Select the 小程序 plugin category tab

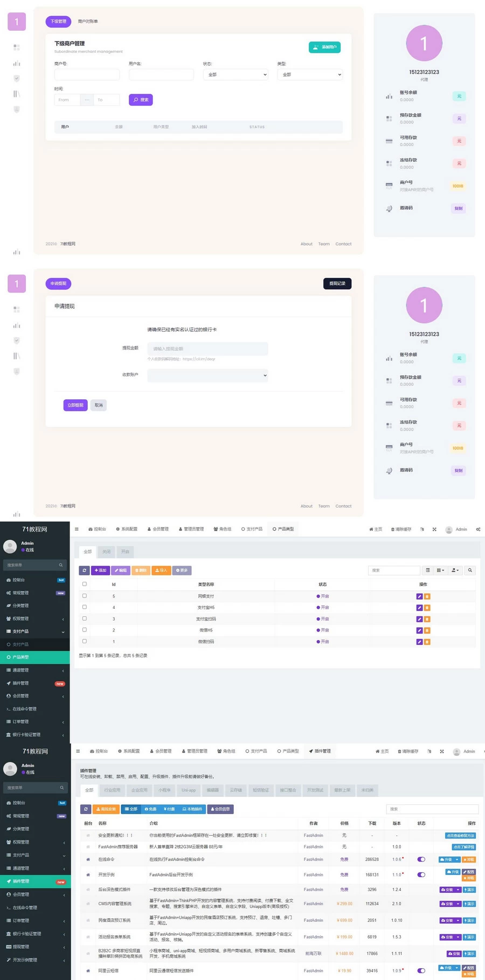pos(164,790)
